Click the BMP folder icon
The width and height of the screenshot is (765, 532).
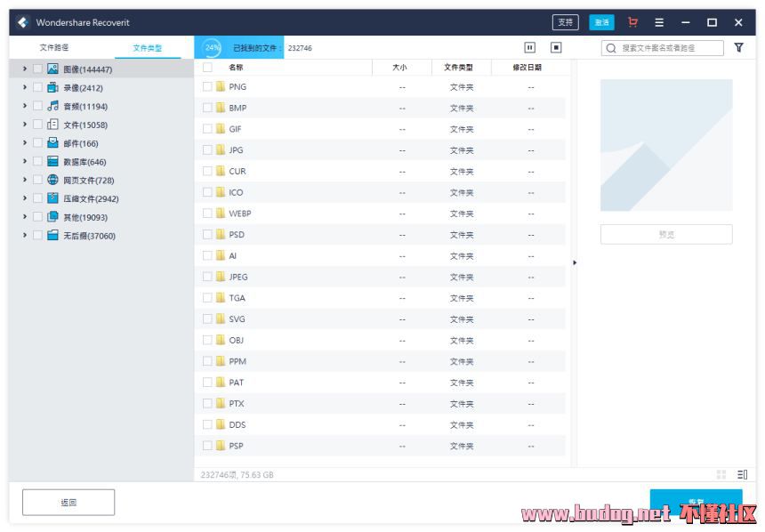point(221,108)
